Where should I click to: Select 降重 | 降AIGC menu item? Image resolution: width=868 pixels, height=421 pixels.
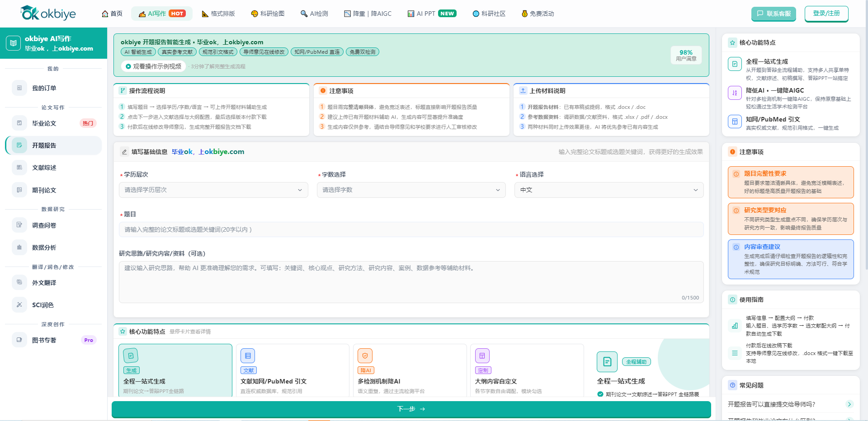pyautogui.click(x=368, y=14)
